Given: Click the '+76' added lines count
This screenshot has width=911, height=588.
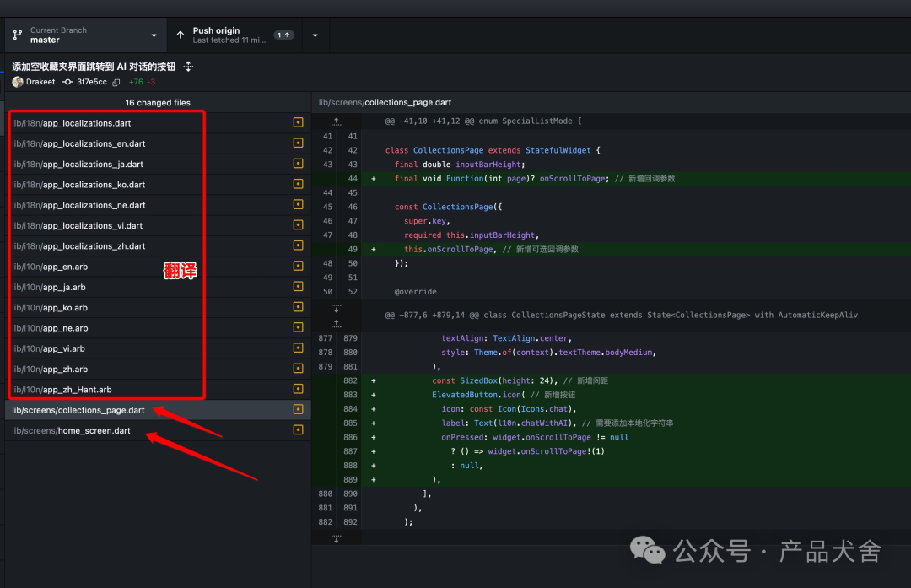Looking at the screenshot, I should coord(136,82).
